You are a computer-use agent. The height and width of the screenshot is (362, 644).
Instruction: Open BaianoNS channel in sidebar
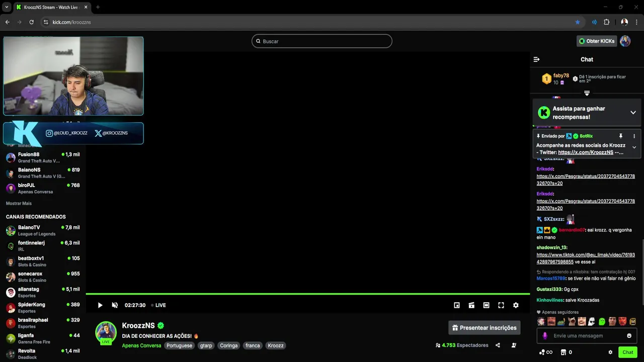click(x=43, y=173)
